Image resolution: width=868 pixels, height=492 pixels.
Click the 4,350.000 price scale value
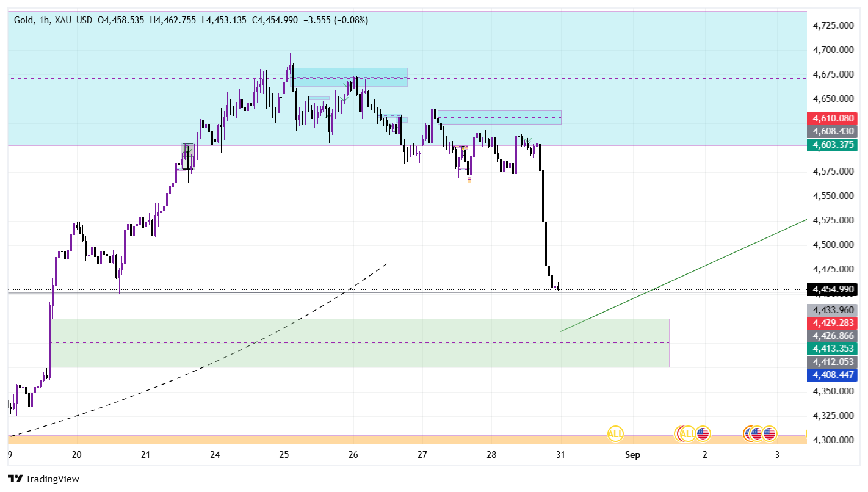click(x=833, y=391)
